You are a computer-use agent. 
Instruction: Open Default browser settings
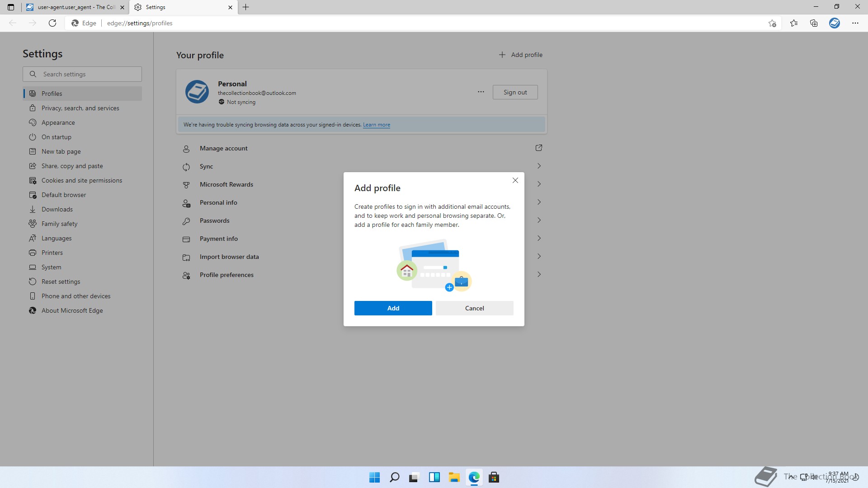click(82, 195)
